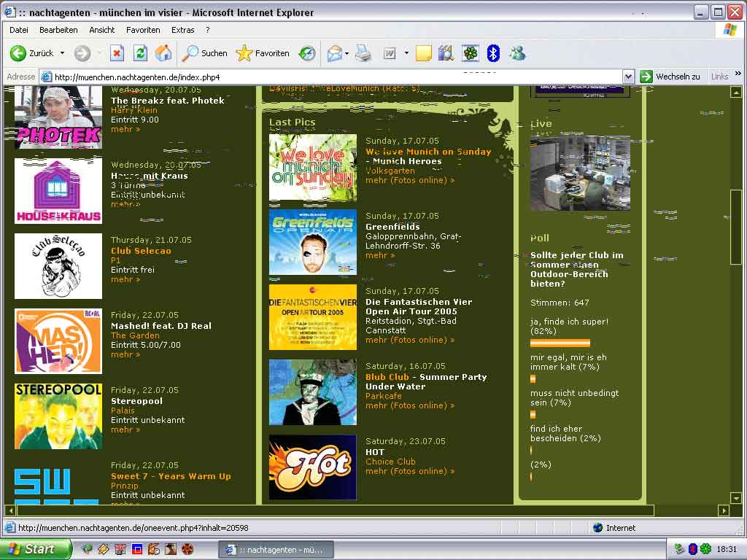This screenshot has width=747, height=560.
Task: Open the Bearbeiten menu
Action: (x=58, y=30)
